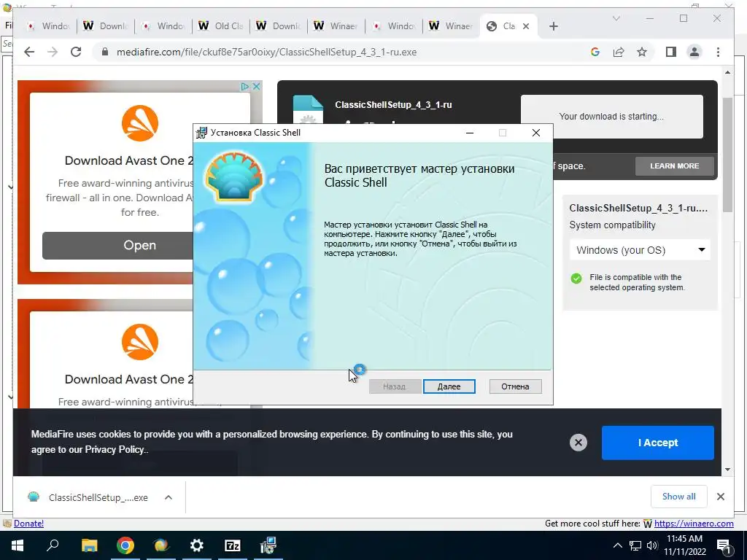Image resolution: width=747 pixels, height=560 pixels.
Task: Open Chrome profile avatar
Action: click(694, 52)
